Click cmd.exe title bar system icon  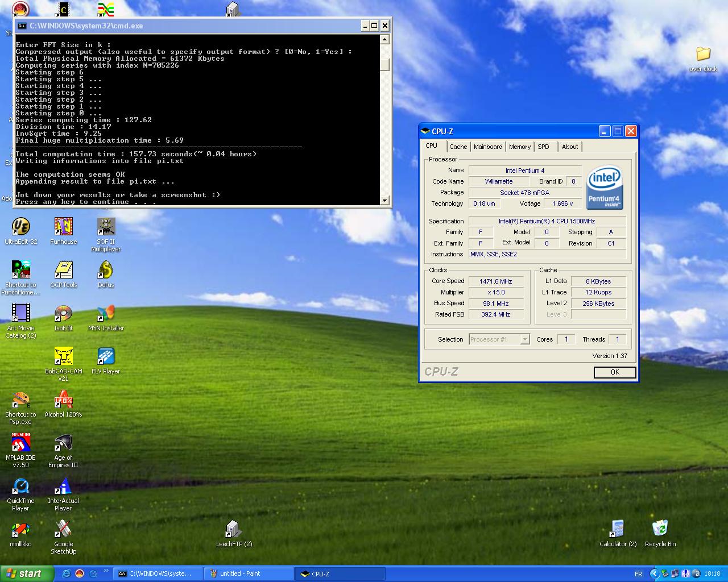22,26
